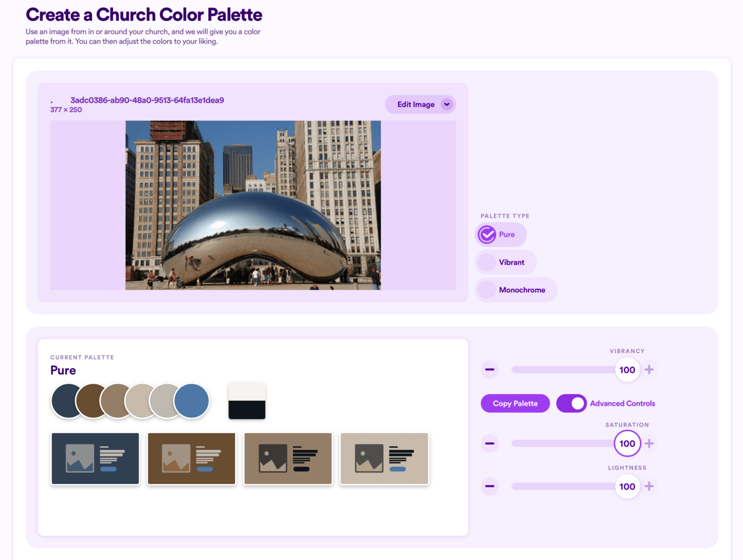Select the Monochrome palette type
Viewport: 743px width, 560px height.
pyautogui.click(x=516, y=290)
